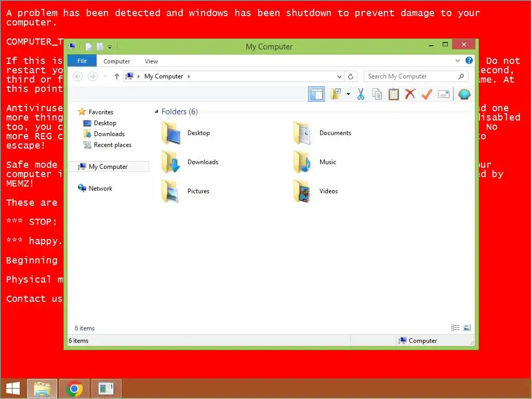Click the Forward navigation arrow
The width and height of the screenshot is (532, 399).
click(92, 76)
